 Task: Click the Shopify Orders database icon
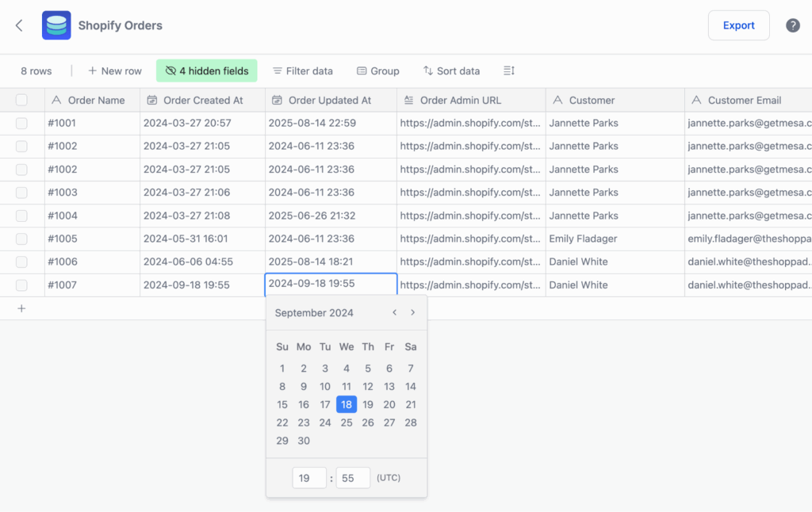tap(56, 25)
